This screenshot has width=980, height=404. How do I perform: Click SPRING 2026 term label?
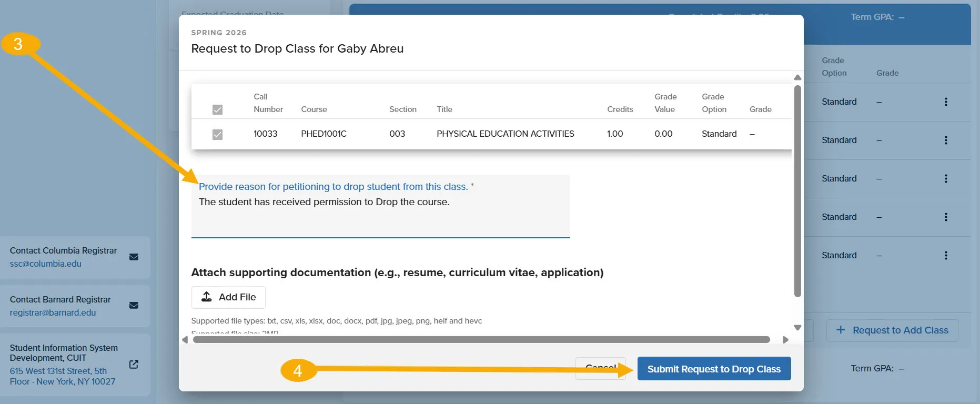click(x=219, y=33)
